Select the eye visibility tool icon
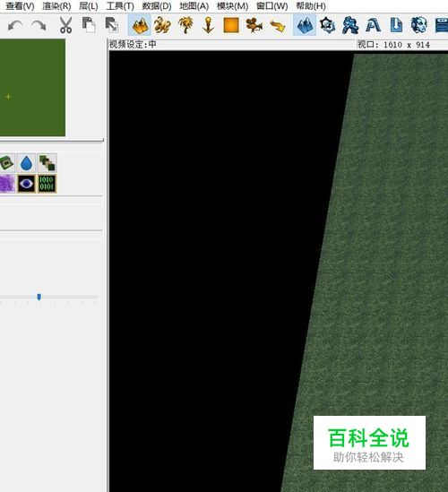The height and width of the screenshot is (492, 448). click(x=26, y=184)
